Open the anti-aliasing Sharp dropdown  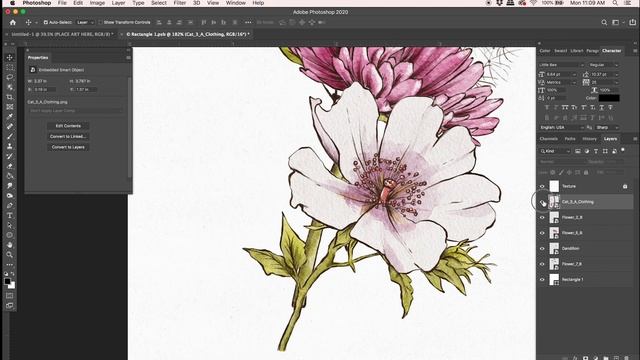click(x=607, y=128)
